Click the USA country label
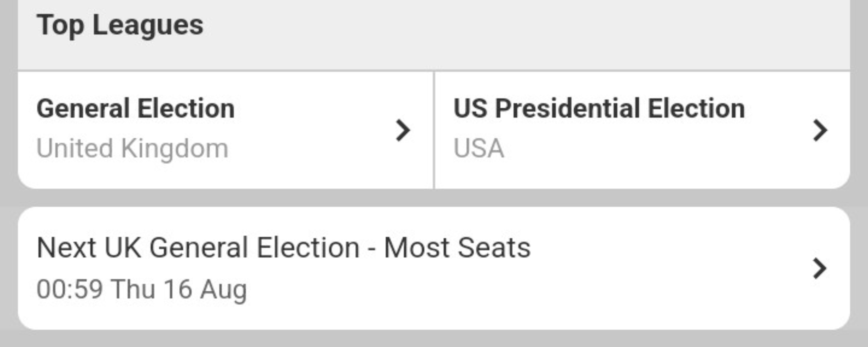 pyautogui.click(x=479, y=149)
